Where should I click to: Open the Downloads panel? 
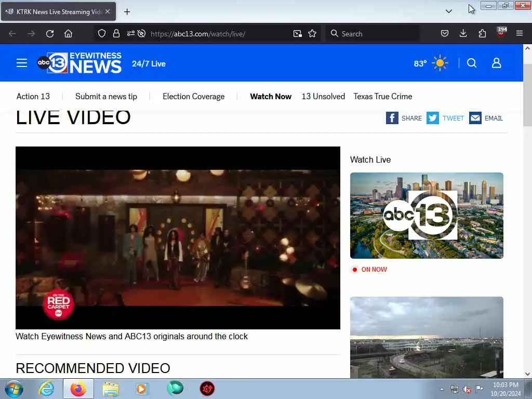[463, 34]
